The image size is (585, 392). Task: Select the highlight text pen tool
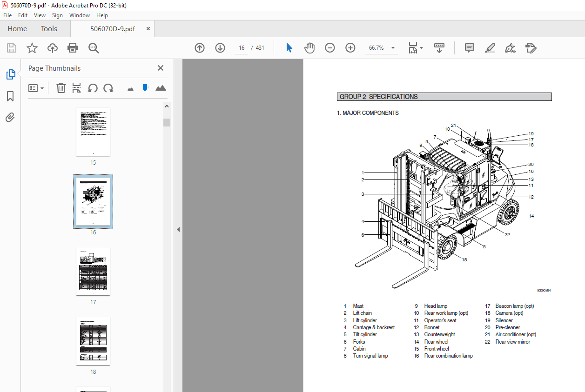click(x=490, y=48)
